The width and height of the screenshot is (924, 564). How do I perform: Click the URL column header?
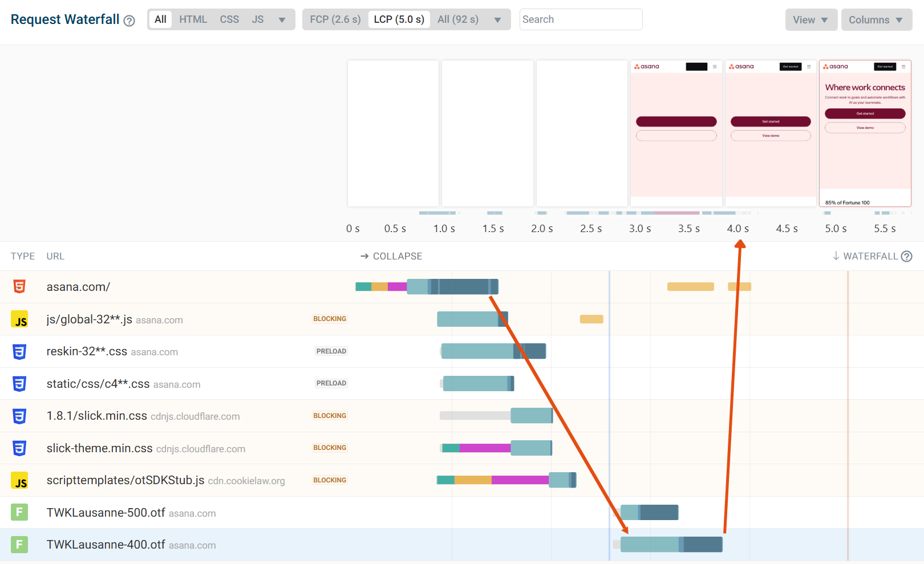[x=55, y=257]
